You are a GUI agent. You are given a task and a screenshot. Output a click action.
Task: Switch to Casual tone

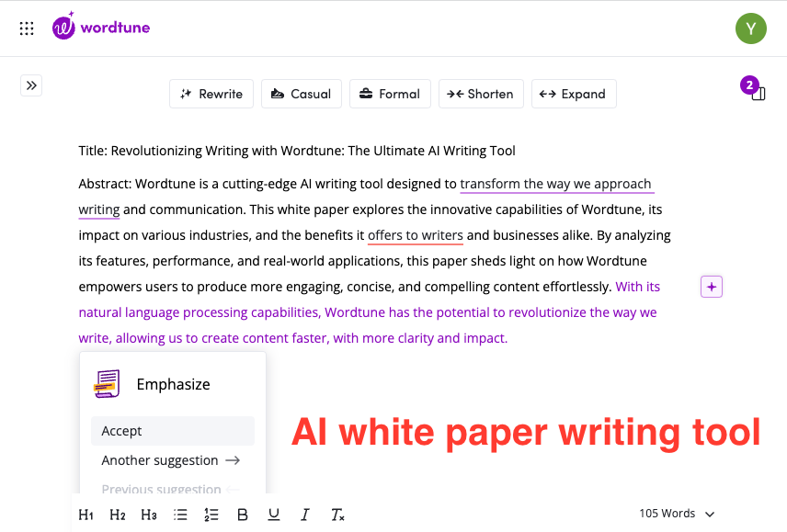click(x=301, y=93)
